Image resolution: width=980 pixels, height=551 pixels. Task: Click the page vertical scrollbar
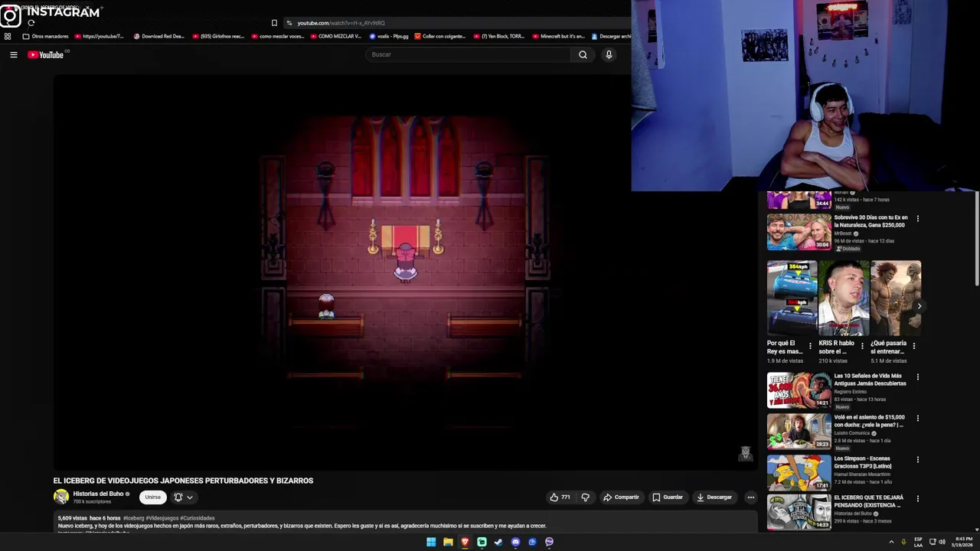tap(977, 239)
